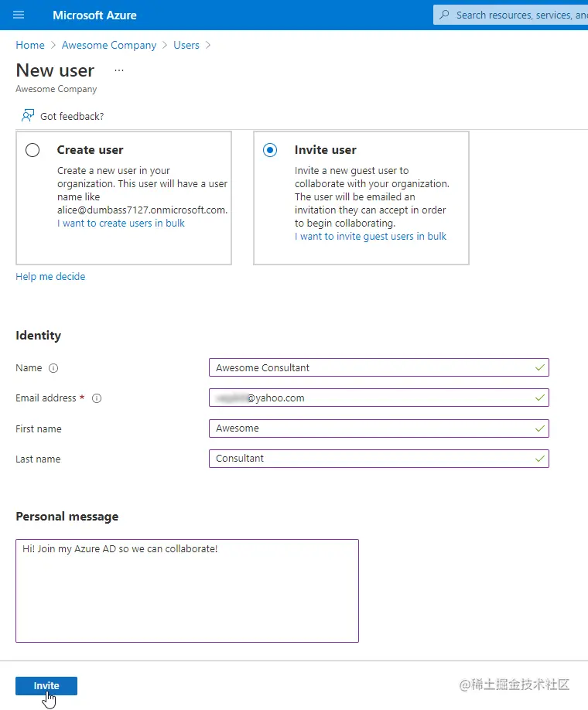Go to Users via breadcrumb link

[x=186, y=45]
